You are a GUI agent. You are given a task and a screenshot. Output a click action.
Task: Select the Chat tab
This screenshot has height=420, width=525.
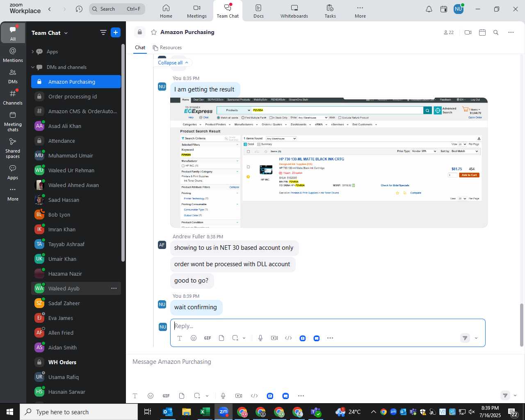pyautogui.click(x=140, y=48)
